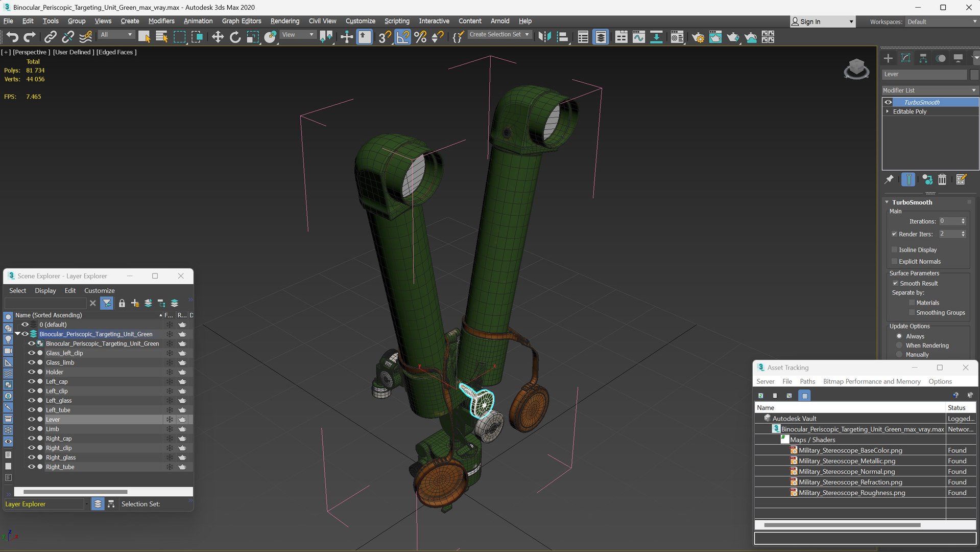Open the Create tab in command panel

888,58
